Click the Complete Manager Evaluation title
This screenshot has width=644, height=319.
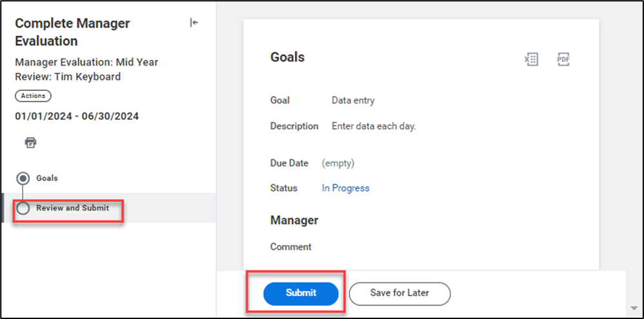pyautogui.click(x=72, y=32)
